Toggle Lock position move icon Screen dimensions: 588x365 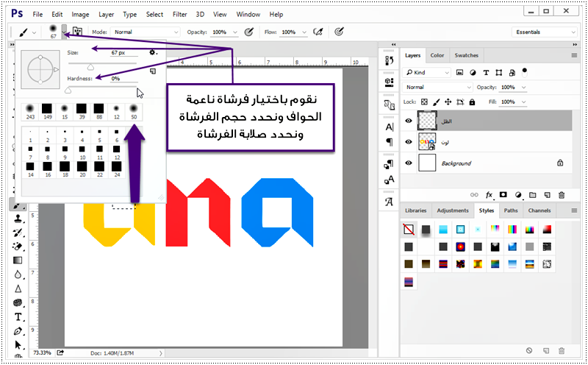click(x=448, y=102)
